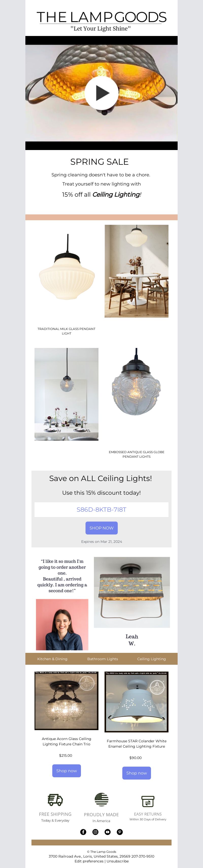Open the Instagram social icon

(95, 832)
